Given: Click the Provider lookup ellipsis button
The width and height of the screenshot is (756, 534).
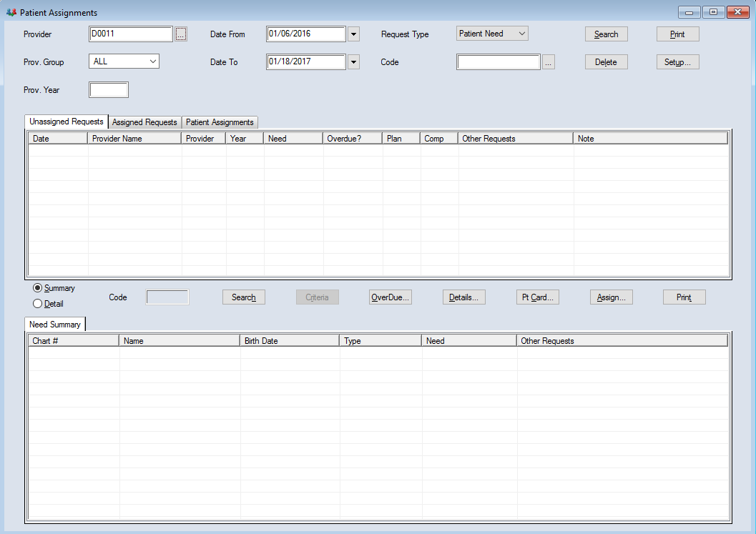Looking at the screenshot, I should (181, 34).
